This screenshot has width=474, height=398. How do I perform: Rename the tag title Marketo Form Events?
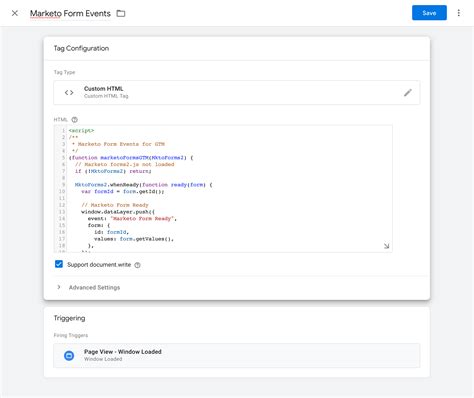coord(70,13)
